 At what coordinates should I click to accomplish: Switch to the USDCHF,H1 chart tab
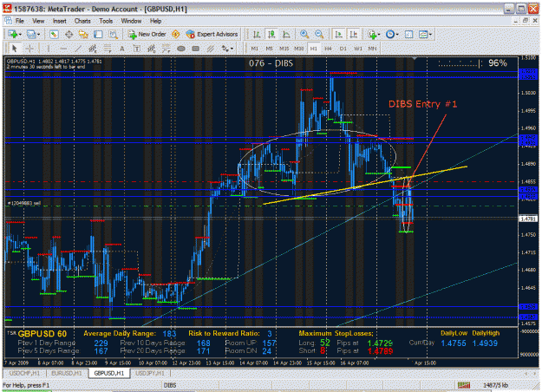point(24,373)
